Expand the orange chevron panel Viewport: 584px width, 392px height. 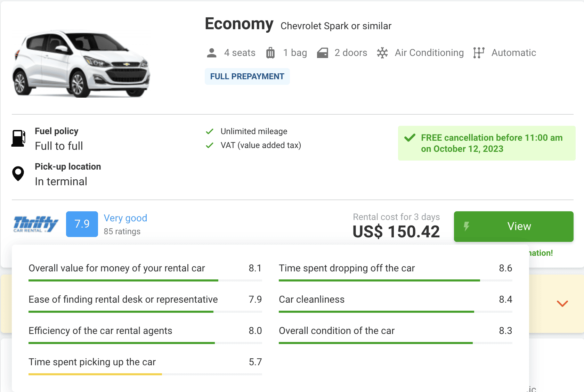coord(562,304)
